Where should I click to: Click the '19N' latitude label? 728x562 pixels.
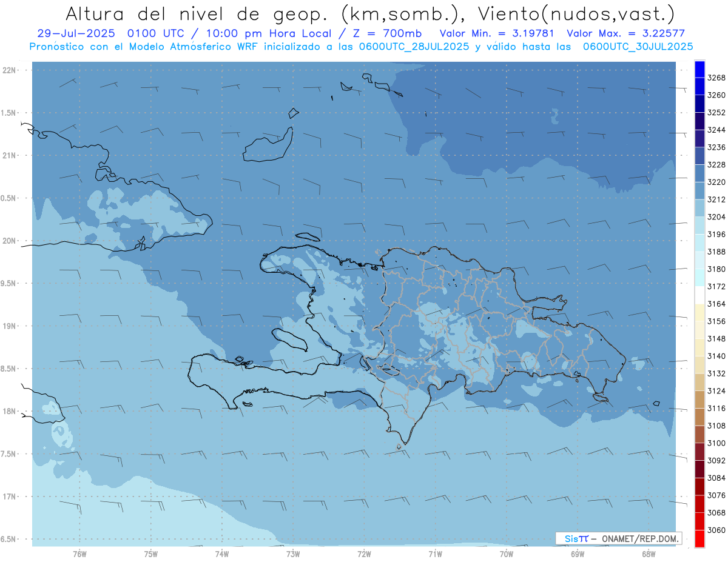coord(9,326)
